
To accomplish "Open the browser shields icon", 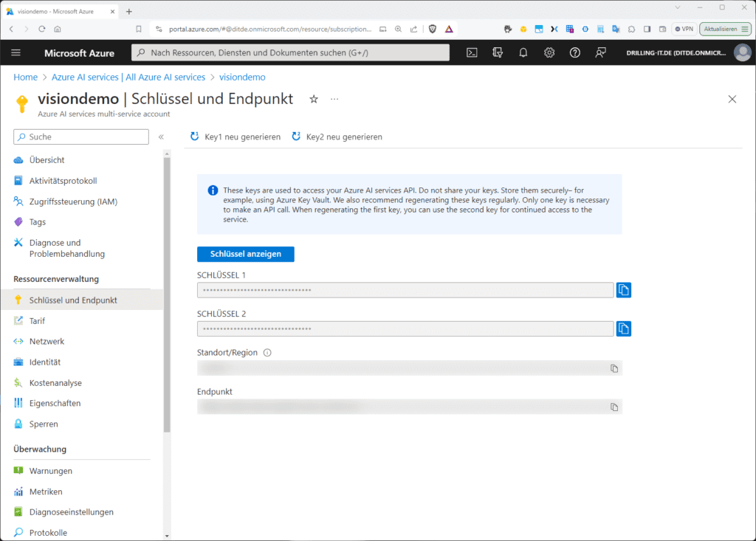I will 433,29.
